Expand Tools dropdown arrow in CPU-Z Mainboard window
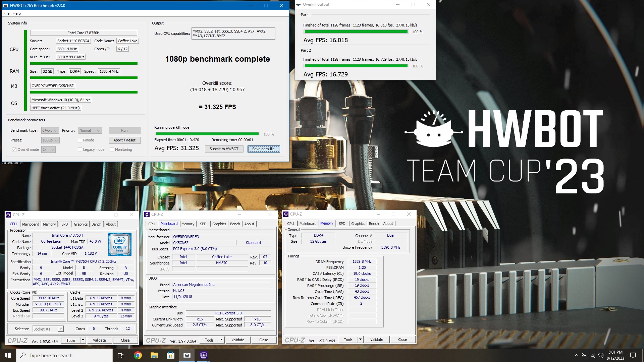Viewport: 644px width, 362px height. pyautogui.click(x=221, y=340)
